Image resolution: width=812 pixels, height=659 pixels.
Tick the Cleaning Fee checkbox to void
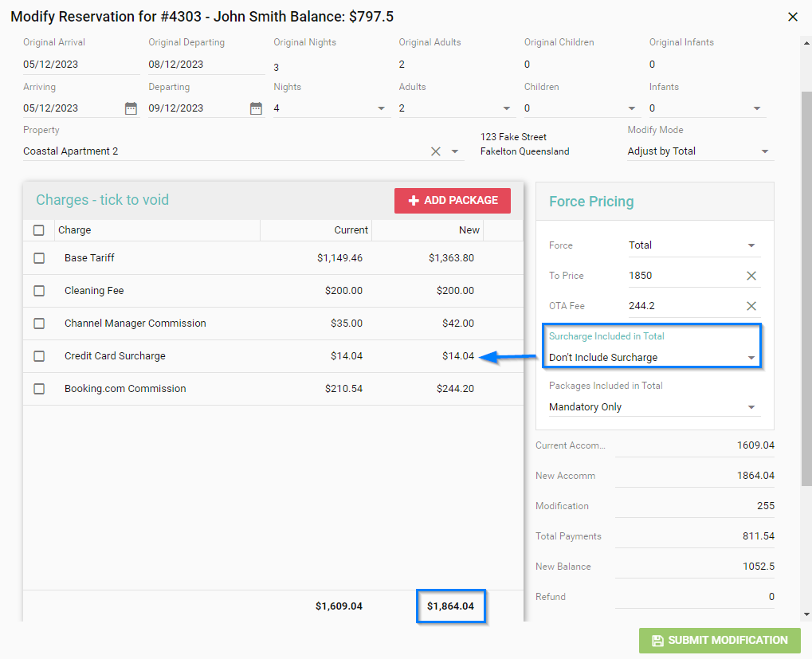pyautogui.click(x=39, y=291)
